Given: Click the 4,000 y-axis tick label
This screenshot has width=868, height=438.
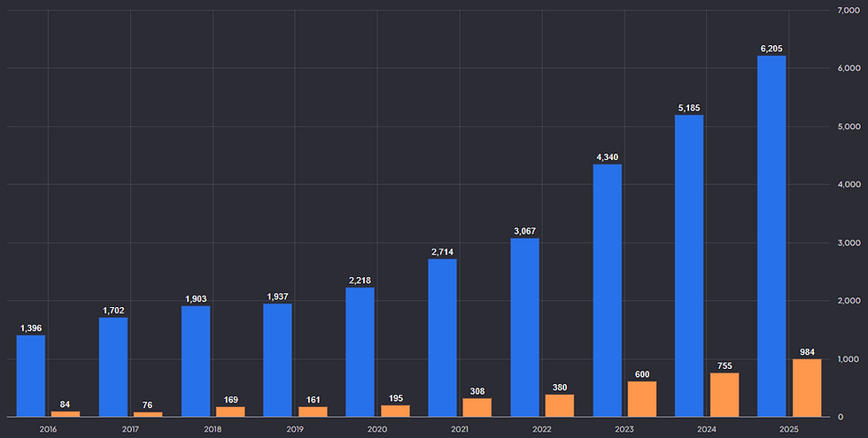Looking at the screenshot, I should coord(849,184).
